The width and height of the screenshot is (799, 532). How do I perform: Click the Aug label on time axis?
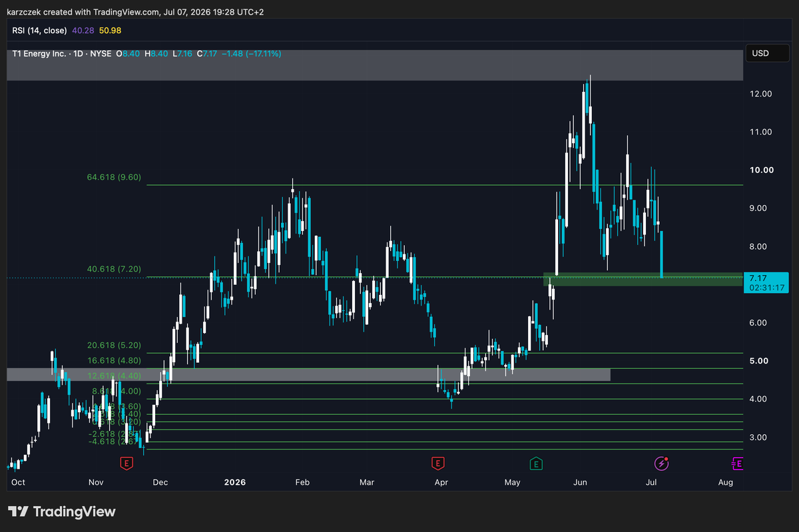point(726,482)
